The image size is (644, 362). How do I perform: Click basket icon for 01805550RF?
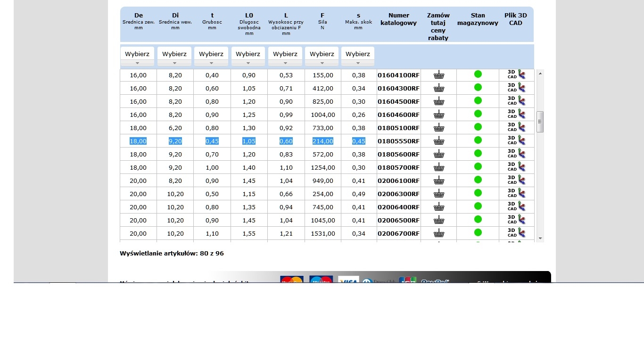tap(439, 141)
